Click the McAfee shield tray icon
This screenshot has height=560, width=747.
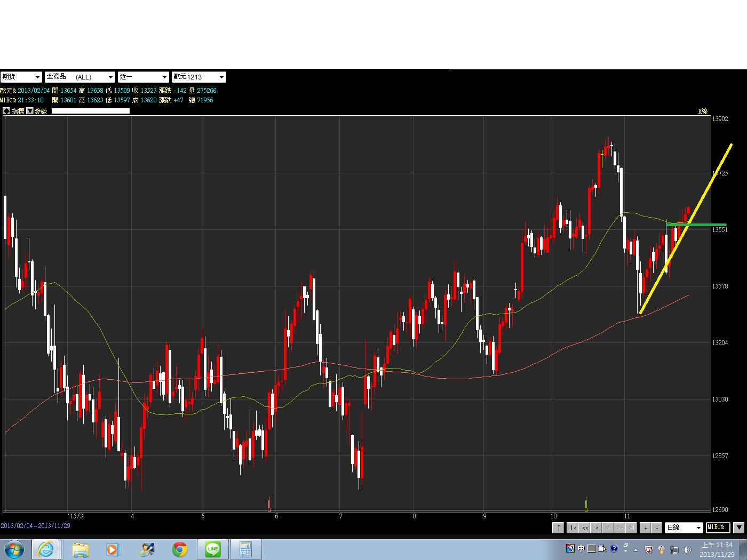tap(649, 550)
